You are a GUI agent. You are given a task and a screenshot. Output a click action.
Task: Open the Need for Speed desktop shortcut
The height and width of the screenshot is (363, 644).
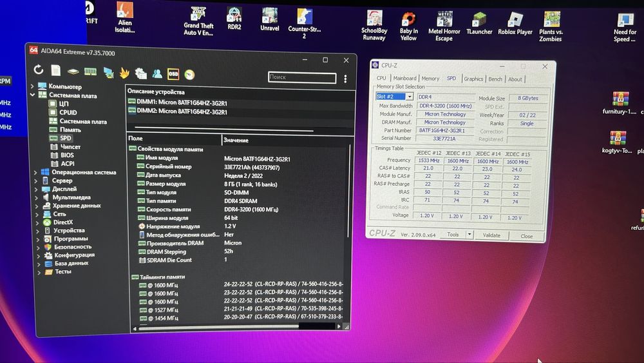(625, 28)
